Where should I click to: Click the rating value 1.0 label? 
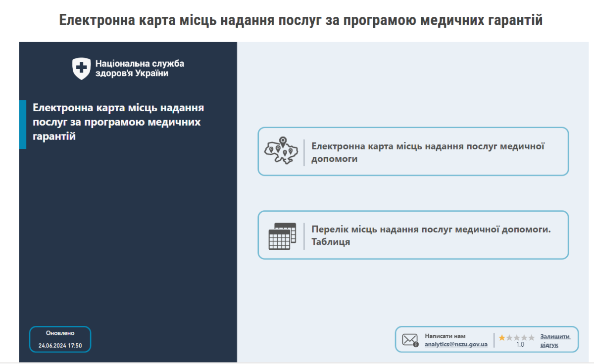[x=520, y=345]
